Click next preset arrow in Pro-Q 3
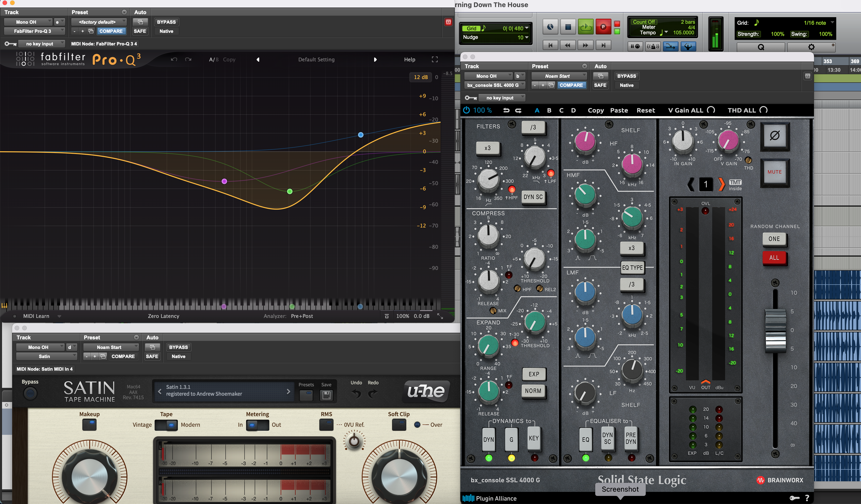This screenshot has width=861, height=504. [375, 59]
